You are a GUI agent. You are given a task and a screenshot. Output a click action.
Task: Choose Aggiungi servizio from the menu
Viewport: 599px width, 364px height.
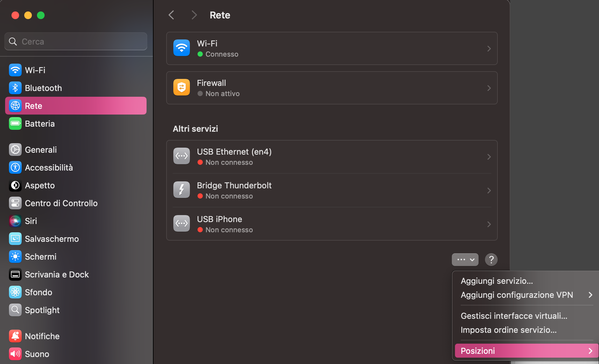pos(497,281)
